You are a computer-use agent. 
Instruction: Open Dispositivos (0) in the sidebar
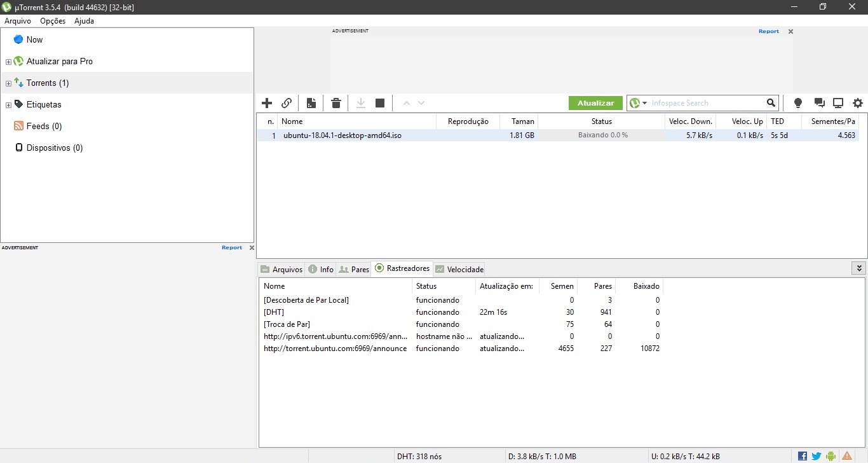point(55,148)
